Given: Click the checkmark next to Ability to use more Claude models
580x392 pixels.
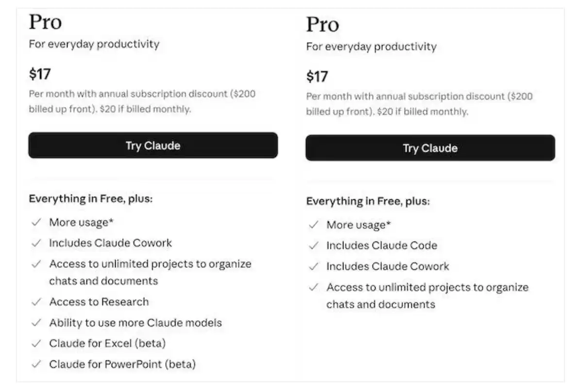Looking at the screenshot, I should [36, 323].
